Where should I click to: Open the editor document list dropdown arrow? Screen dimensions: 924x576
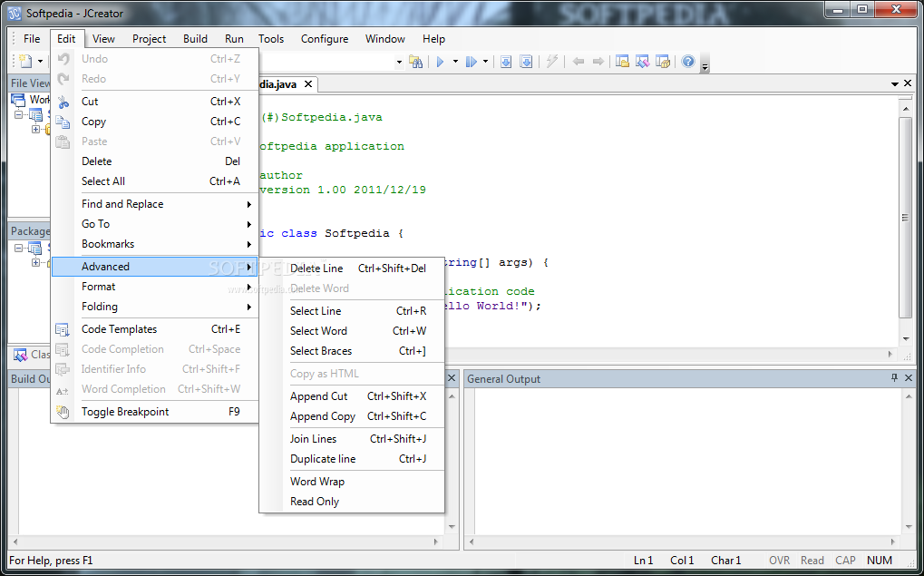pos(895,84)
